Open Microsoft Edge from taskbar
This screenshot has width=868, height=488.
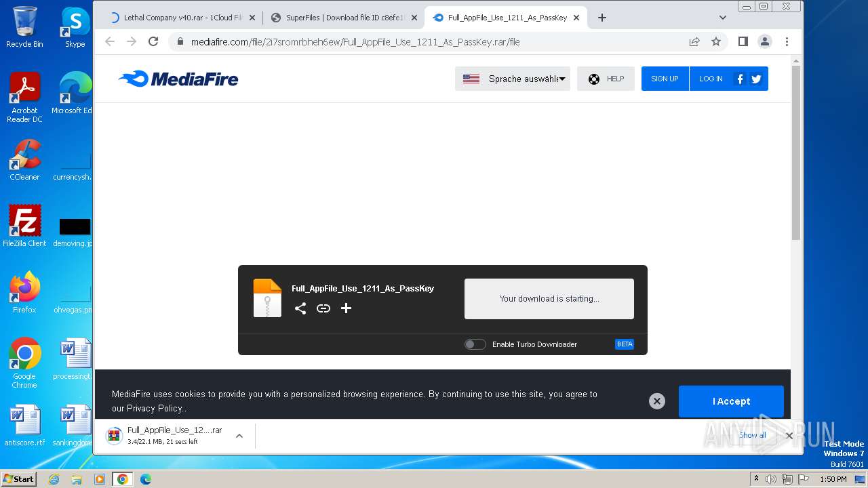point(145,479)
